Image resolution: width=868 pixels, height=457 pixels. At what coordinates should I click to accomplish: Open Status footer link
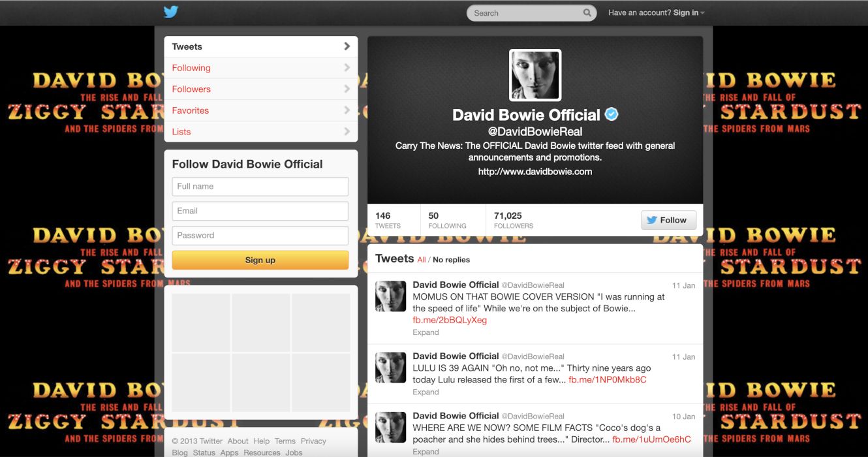204,452
